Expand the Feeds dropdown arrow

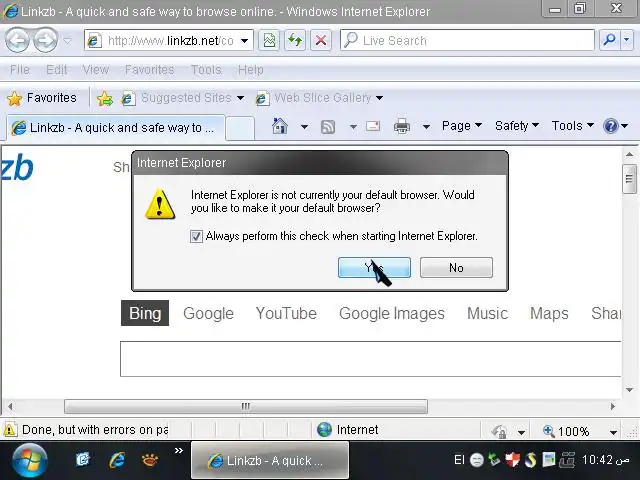353,127
